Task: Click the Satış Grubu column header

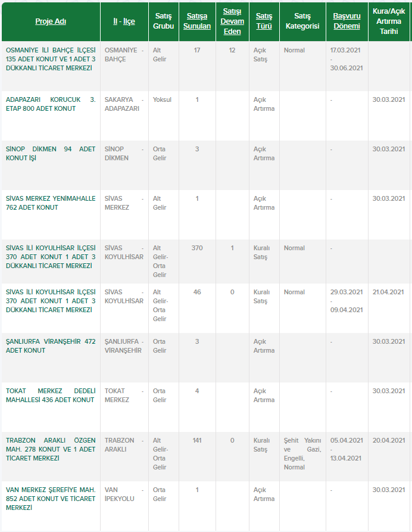Action: pyautogui.click(x=164, y=21)
